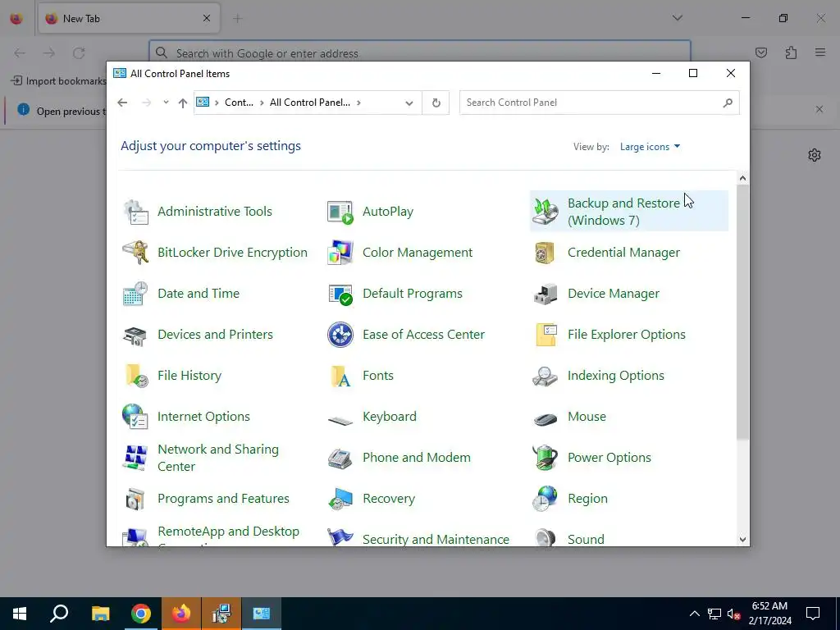This screenshot has height=630, width=840.
Task: Open the Internet Options globe icon
Action: click(135, 417)
